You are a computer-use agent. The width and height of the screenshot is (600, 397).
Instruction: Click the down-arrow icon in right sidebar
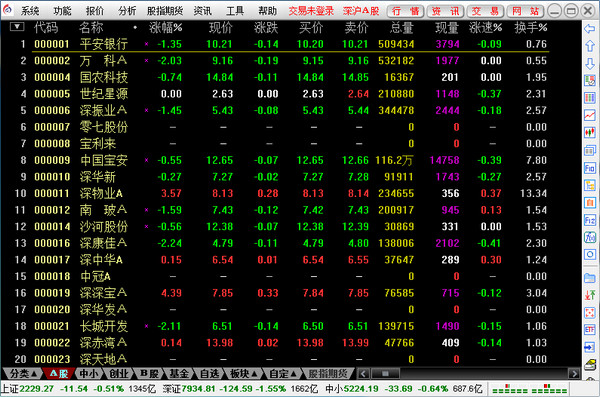[x=590, y=64]
